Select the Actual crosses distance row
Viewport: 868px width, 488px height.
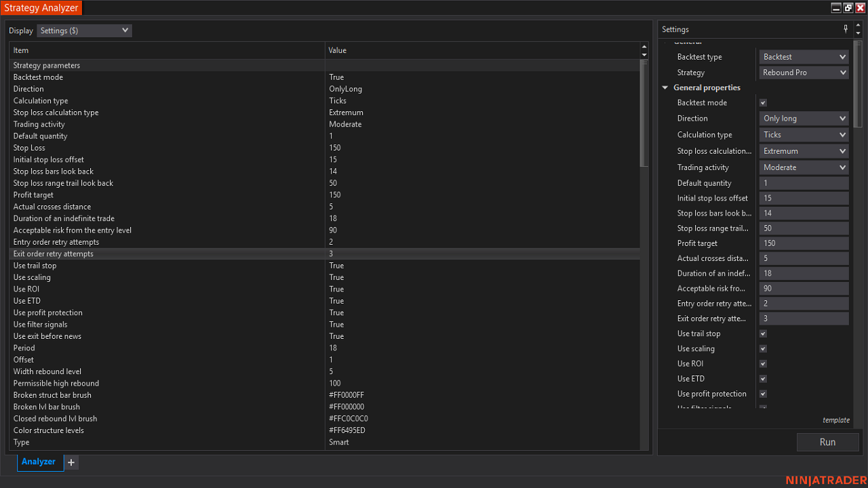pyautogui.click(x=325, y=207)
